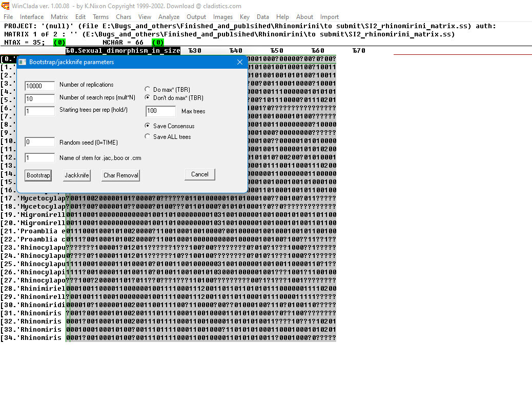Select taxon row 32 Rhinomiris
The width and height of the screenshot is (532, 404).
click(x=33, y=321)
